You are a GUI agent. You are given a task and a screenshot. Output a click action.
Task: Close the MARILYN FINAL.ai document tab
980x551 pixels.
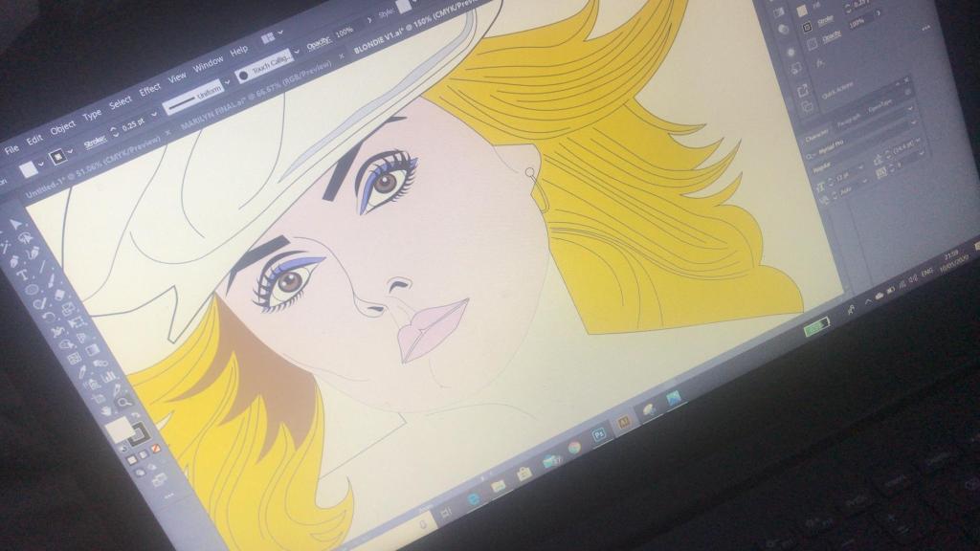(167, 129)
